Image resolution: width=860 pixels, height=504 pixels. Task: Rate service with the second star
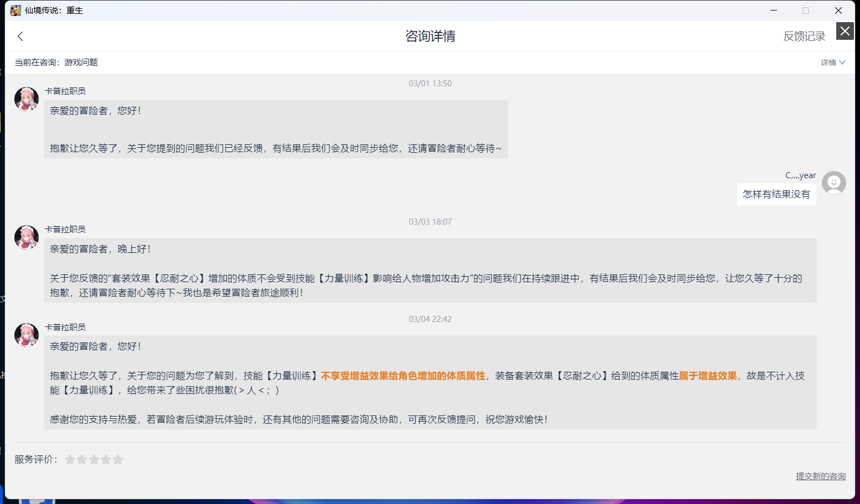(82, 459)
